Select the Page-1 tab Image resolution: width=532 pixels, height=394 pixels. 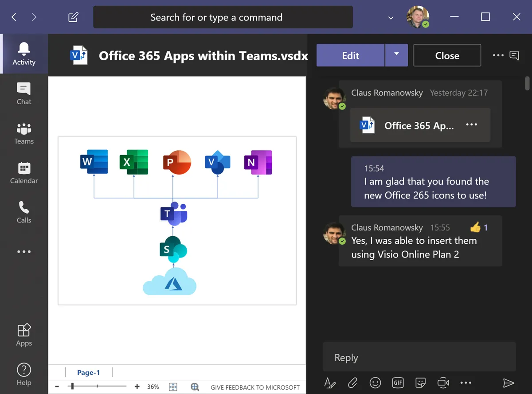(x=88, y=372)
